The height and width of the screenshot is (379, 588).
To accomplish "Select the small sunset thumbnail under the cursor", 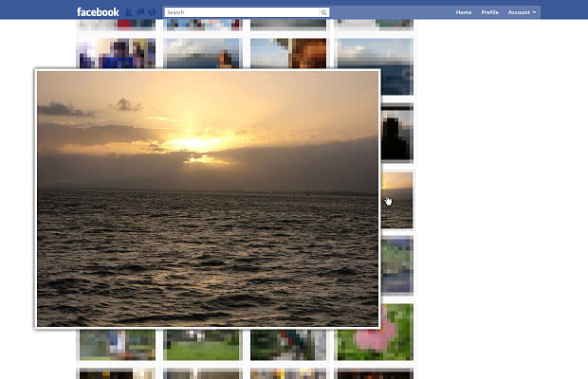I will coord(396,200).
